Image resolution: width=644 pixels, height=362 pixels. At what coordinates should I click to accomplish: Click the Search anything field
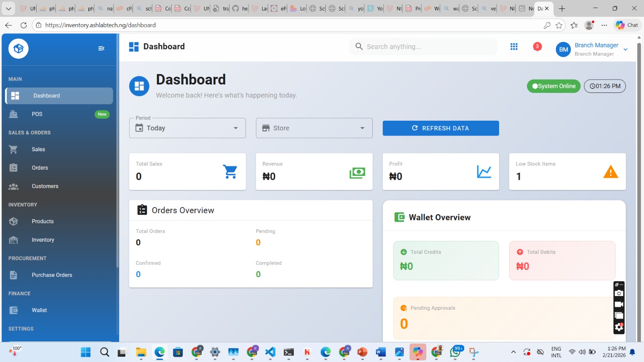tap(423, 47)
